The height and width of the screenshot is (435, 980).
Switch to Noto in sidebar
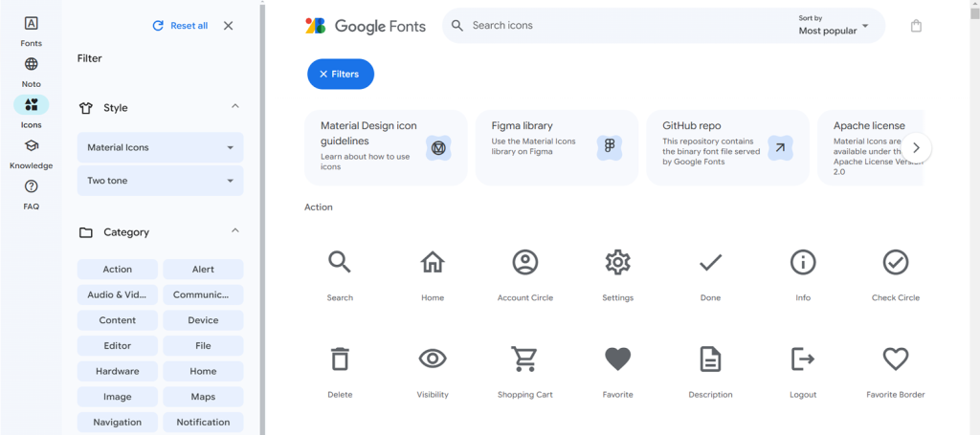click(32, 73)
